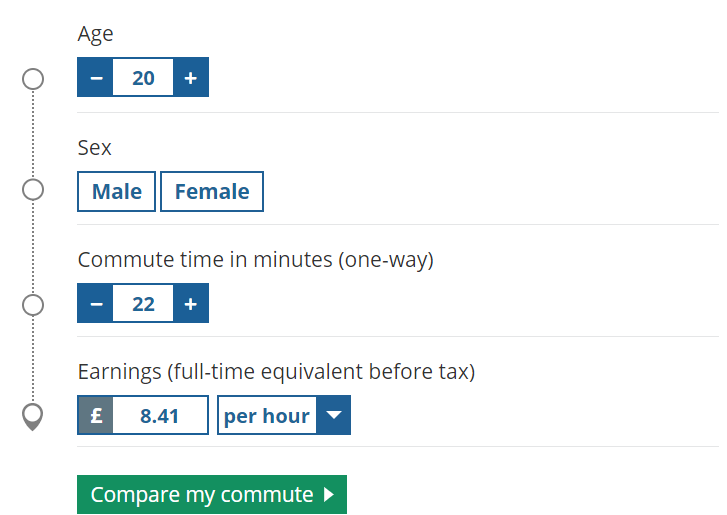Image resolution: width=727 pixels, height=515 pixels.
Task: Click the Commute time in minutes label
Action: [255, 260]
